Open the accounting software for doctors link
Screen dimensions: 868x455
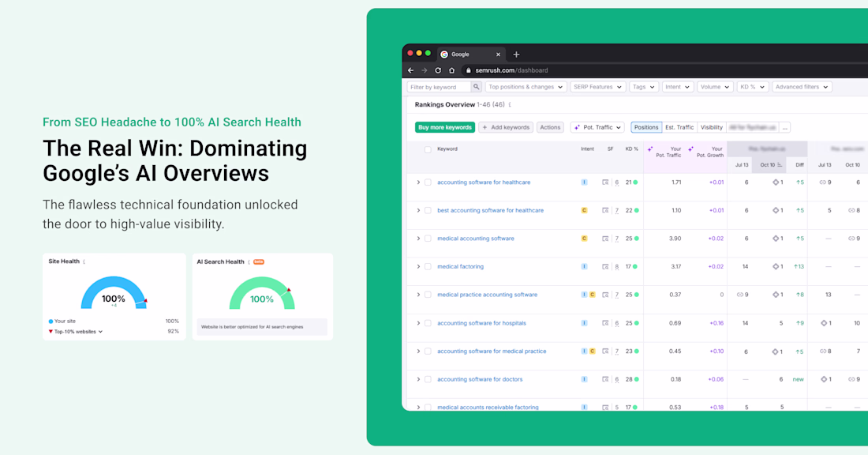(x=480, y=380)
